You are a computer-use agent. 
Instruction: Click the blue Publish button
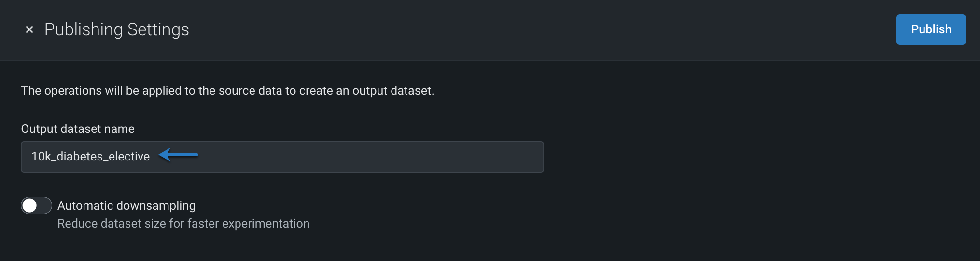(x=931, y=29)
